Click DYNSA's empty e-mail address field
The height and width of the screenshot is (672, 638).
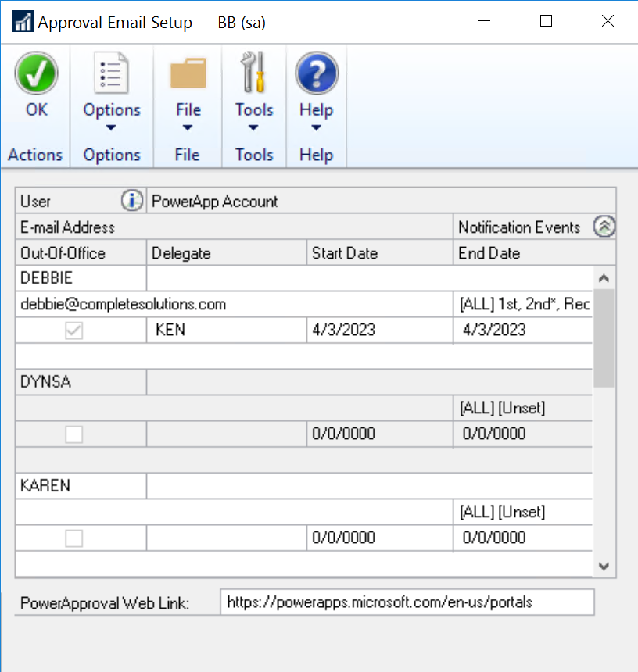pos(234,408)
